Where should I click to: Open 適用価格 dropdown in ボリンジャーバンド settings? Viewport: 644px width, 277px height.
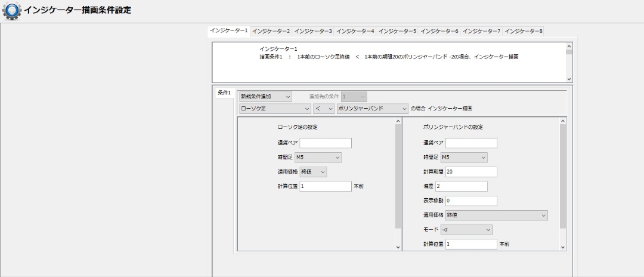tap(496, 215)
